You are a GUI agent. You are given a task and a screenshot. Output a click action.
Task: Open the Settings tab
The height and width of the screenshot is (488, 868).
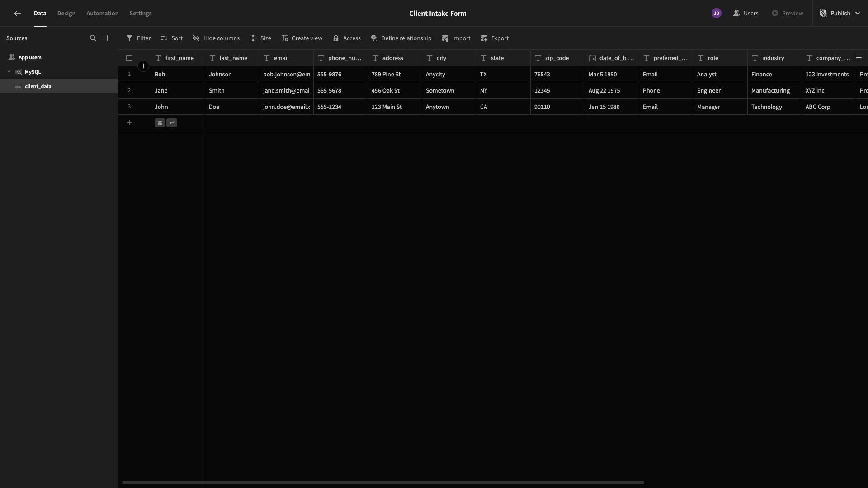tap(141, 14)
